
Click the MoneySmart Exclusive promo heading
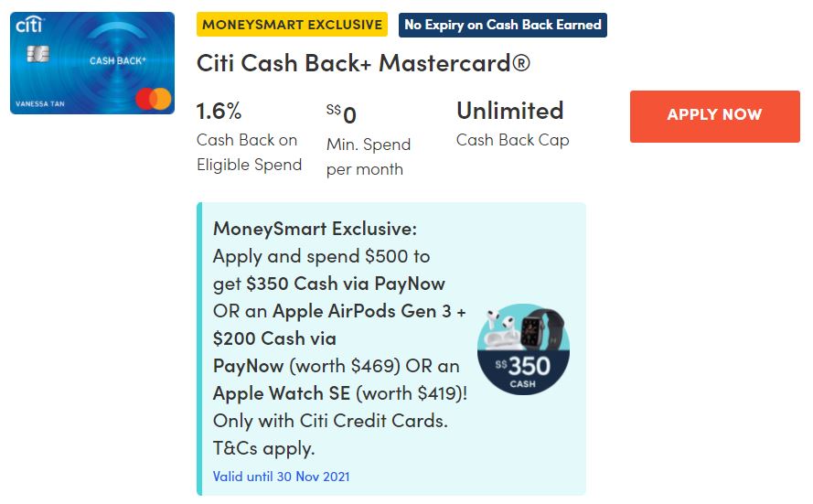[x=315, y=228]
